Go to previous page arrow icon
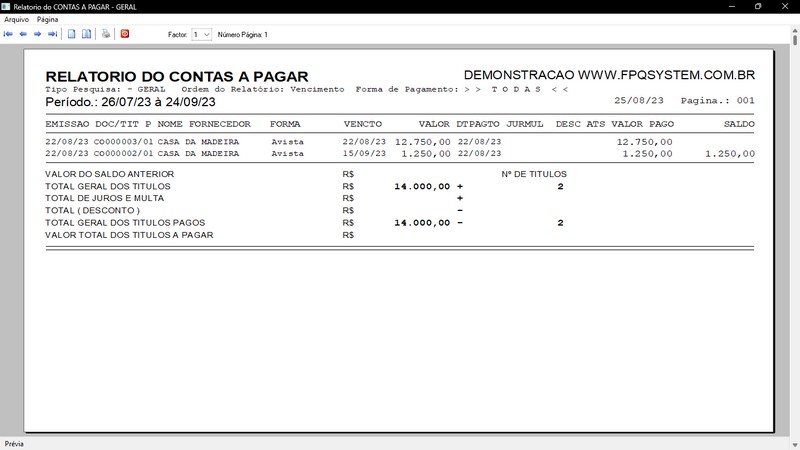This screenshot has height=450, width=800. (23, 34)
